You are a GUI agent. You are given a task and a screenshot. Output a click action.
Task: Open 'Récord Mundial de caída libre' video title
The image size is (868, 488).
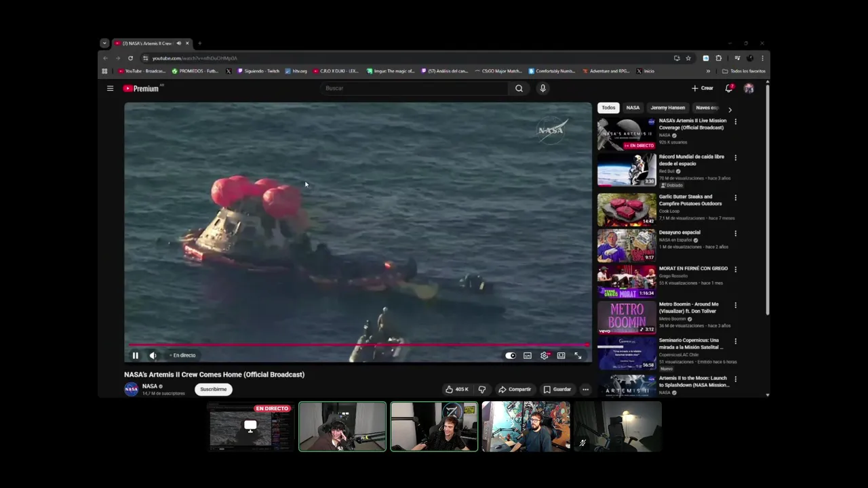point(692,160)
